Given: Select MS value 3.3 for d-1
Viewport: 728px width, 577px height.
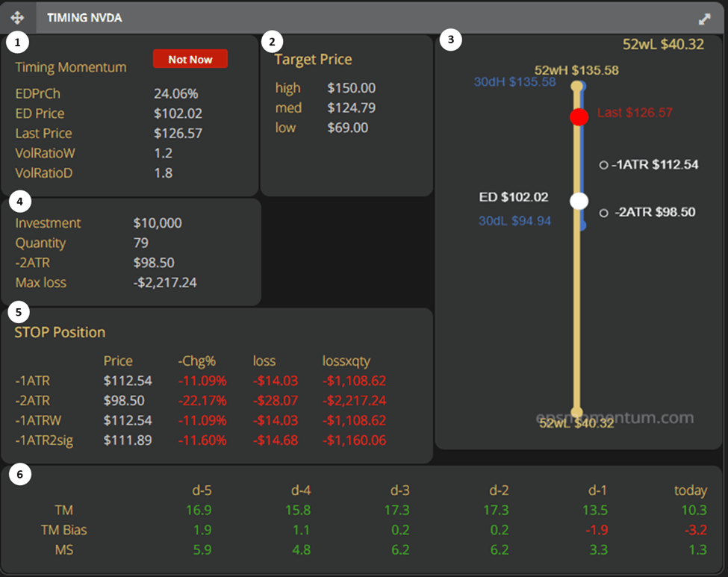Looking at the screenshot, I should click(x=599, y=550).
